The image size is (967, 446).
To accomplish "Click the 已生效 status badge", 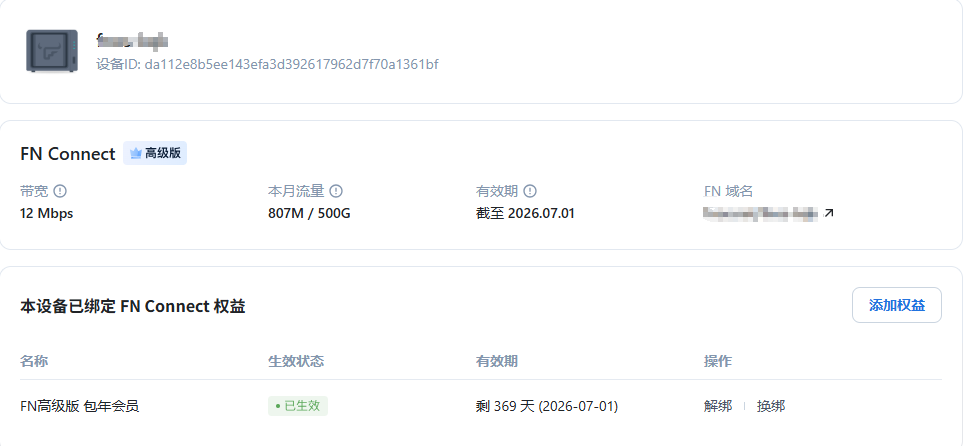I will pyautogui.click(x=298, y=406).
